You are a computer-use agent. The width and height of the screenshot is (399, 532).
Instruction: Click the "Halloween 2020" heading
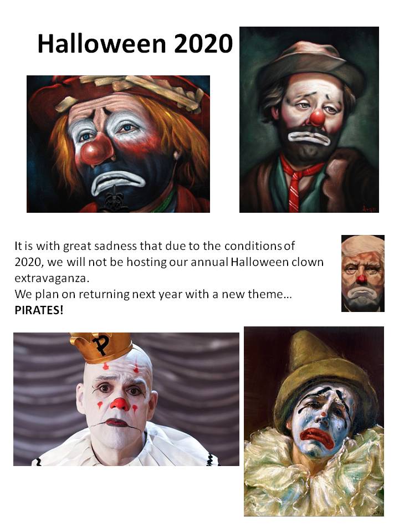pyautogui.click(x=135, y=44)
